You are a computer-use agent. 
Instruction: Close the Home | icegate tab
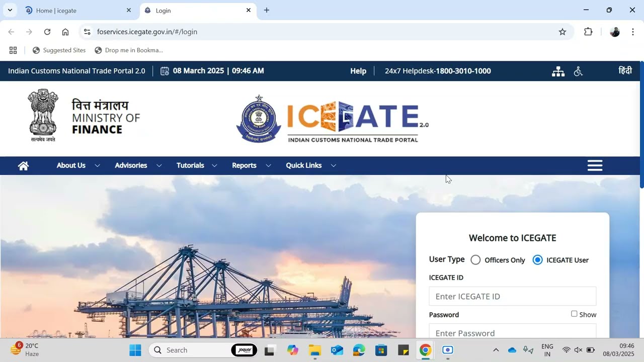(128, 10)
